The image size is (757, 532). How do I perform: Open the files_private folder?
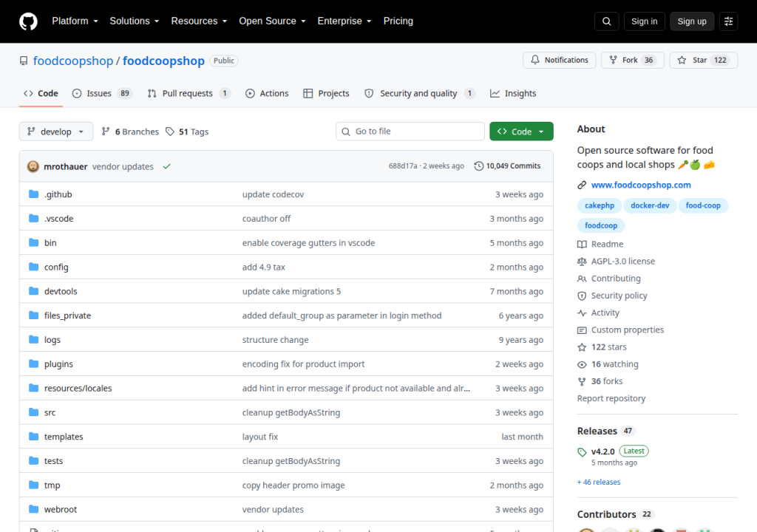[67, 316]
